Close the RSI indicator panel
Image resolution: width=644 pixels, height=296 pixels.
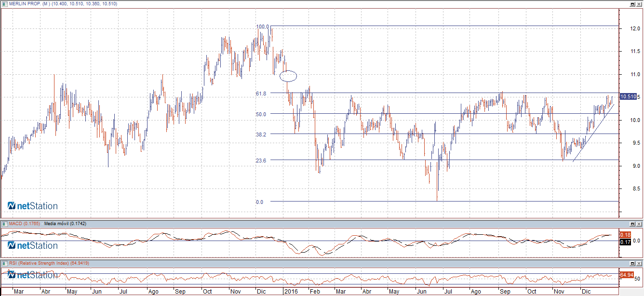tap(639, 263)
